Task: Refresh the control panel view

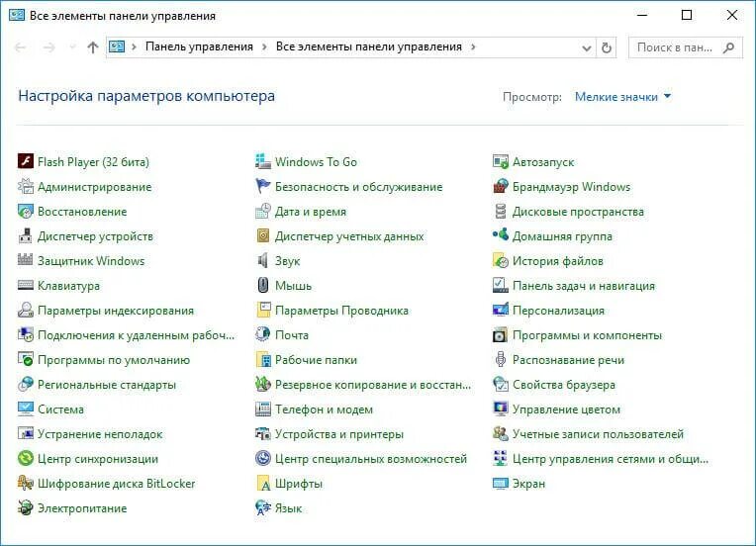Action: click(607, 47)
